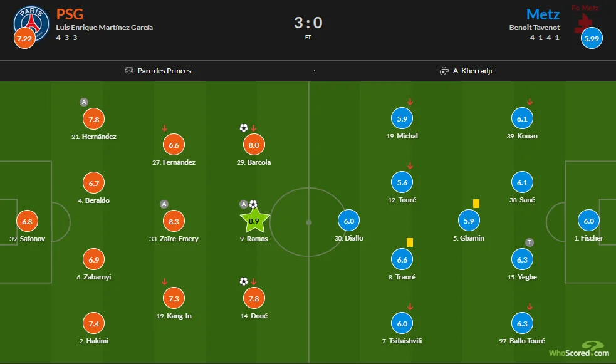Click the referee whistle icon beside A. Kherradji
This screenshot has width=616, height=364.
(x=444, y=71)
